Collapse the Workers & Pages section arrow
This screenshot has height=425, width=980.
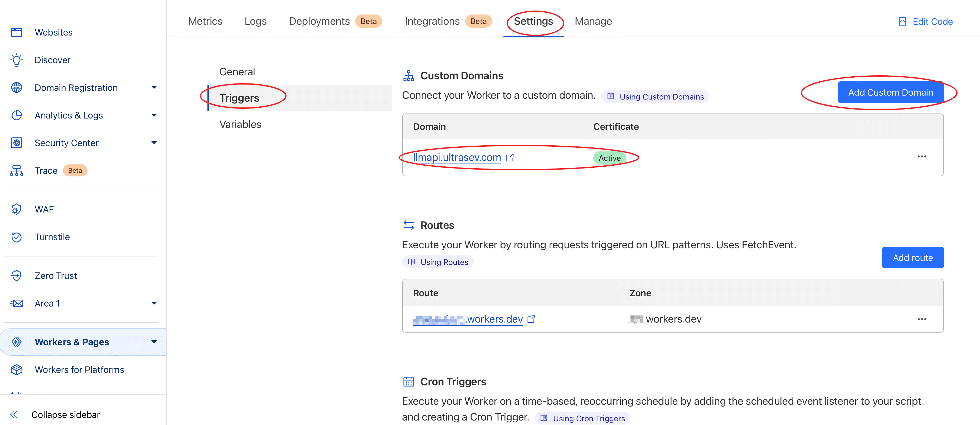pos(154,342)
